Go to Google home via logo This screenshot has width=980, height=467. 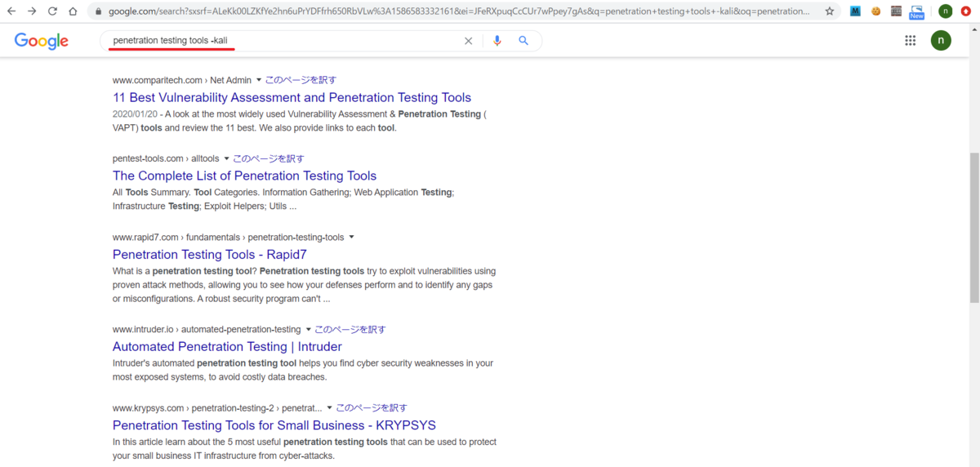(42, 42)
